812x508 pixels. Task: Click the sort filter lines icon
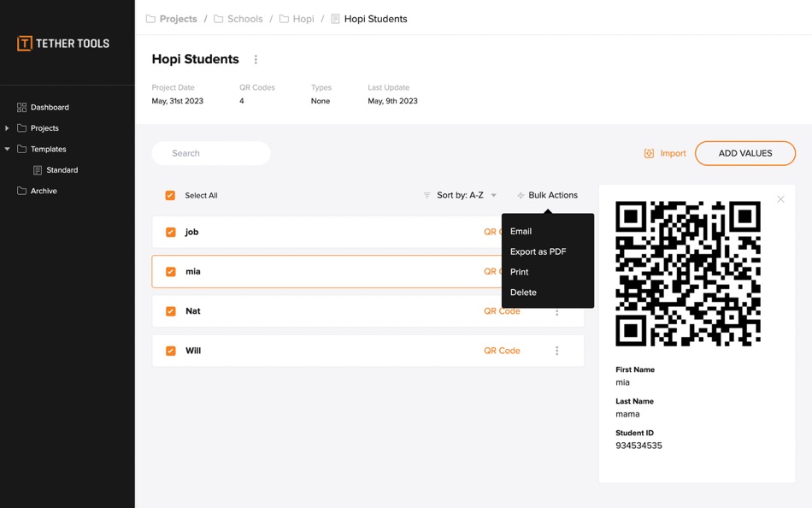(x=427, y=196)
